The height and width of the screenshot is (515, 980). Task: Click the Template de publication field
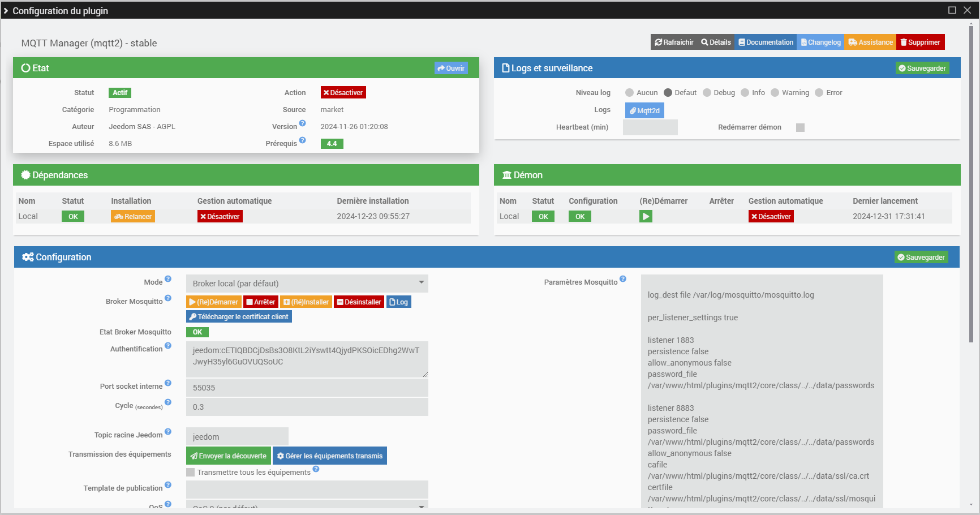pos(307,490)
